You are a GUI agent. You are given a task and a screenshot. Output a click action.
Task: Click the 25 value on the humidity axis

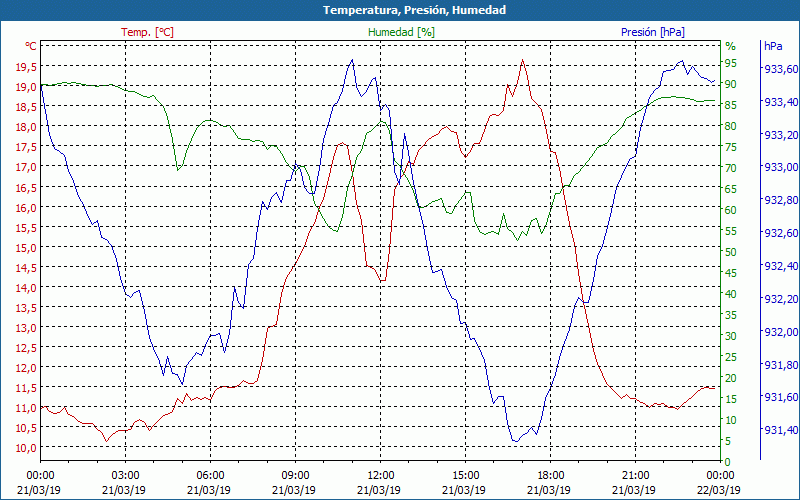tap(731, 357)
